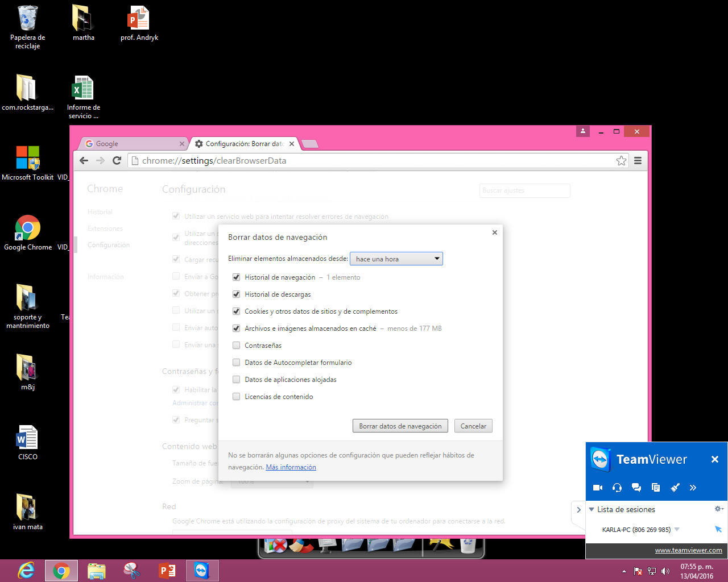Open the Más información link
The image size is (728, 582).
tap(291, 467)
